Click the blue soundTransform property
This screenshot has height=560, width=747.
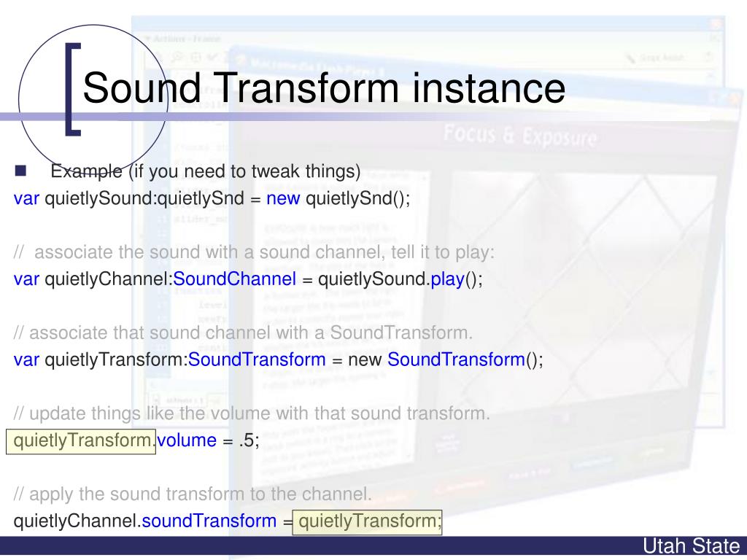(x=209, y=521)
